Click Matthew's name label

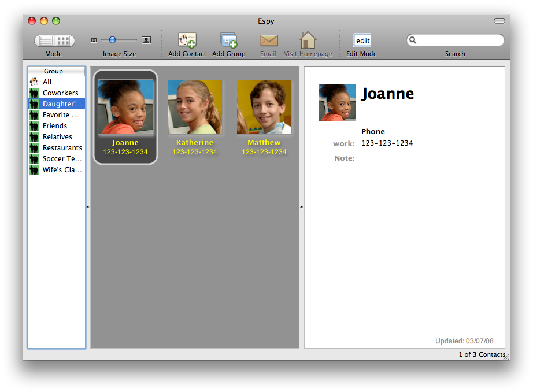coord(264,142)
